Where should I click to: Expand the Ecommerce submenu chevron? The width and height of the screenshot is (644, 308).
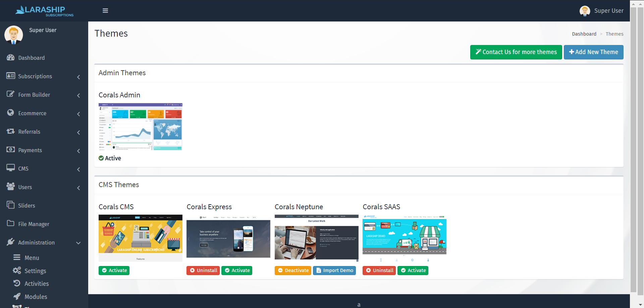(78, 114)
